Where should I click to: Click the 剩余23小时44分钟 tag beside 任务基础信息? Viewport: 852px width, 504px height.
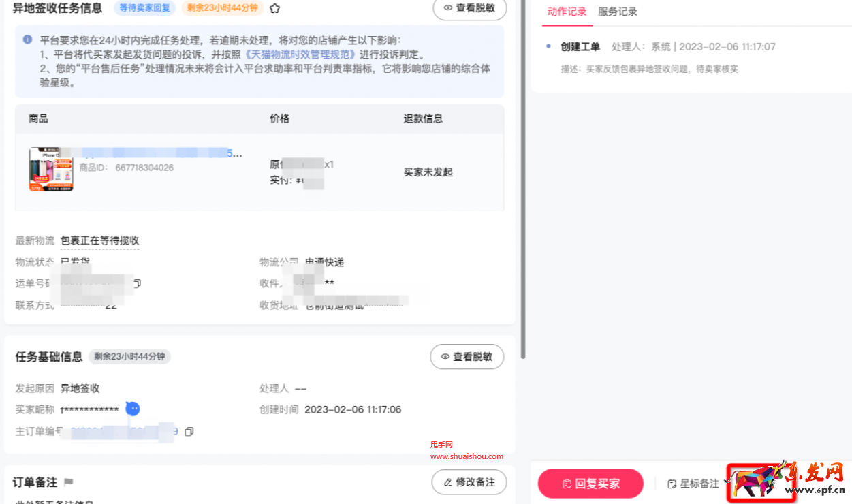[129, 356]
